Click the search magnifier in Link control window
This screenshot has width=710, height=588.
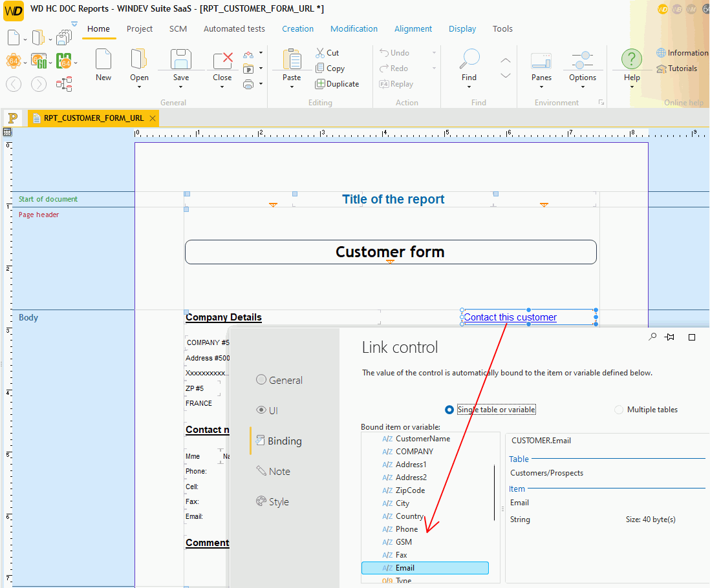click(652, 337)
